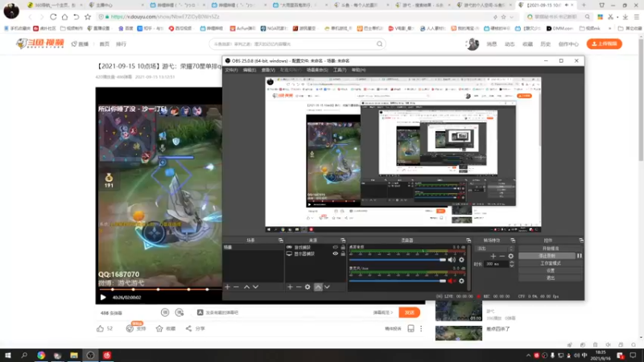This screenshot has height=362, width=644.
Task: Move scene up in the OBS scenes list
Action: pyautogui.click(x=246, y=287)
